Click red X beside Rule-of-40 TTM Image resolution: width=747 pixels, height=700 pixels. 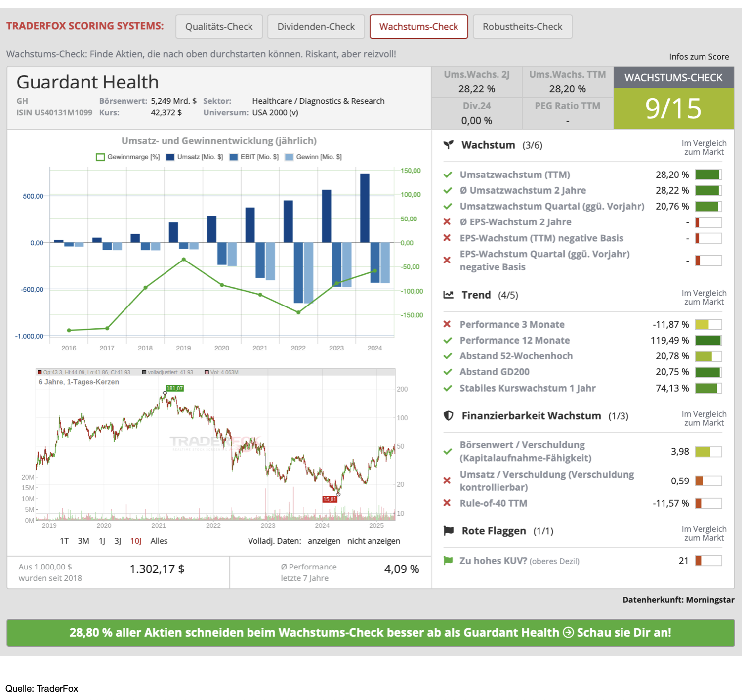click(x=447, y=503)
